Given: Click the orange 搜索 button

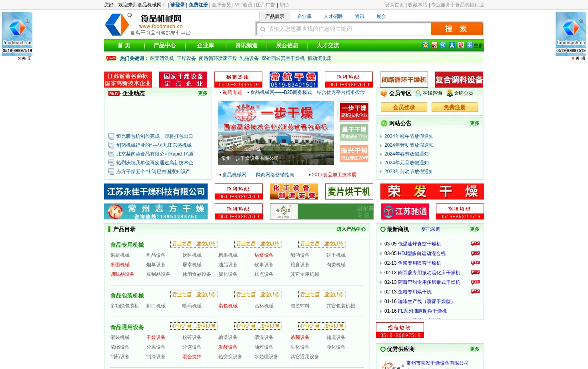Looking at the screenshot, I should (456, 29).
